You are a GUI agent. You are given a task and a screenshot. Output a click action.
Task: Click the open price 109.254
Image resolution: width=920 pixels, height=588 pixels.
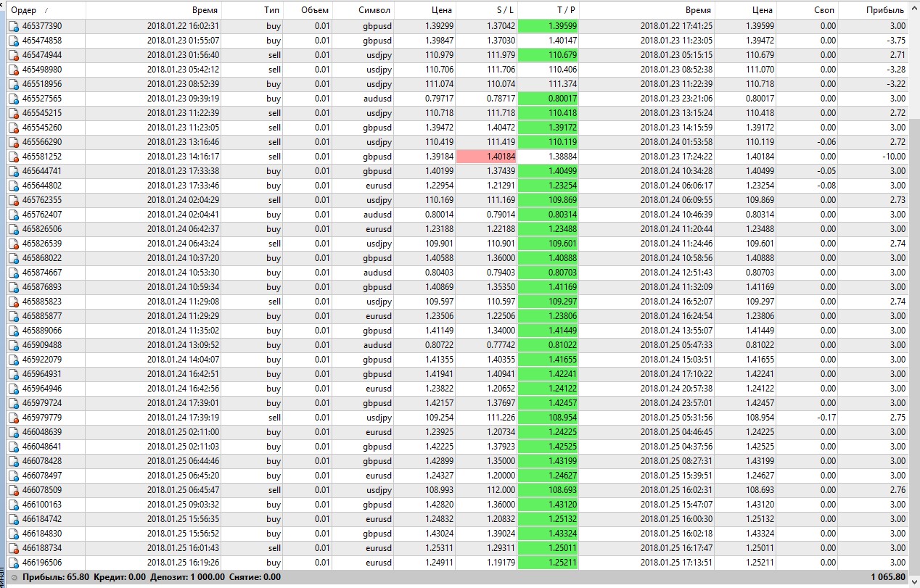439,418
